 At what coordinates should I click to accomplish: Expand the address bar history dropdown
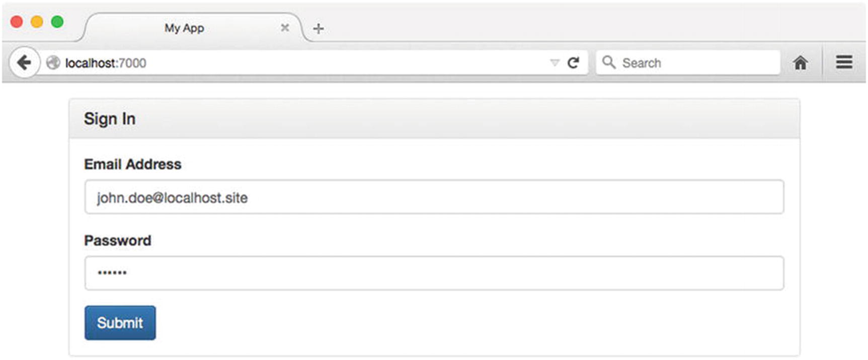click(x=555, y=63)
